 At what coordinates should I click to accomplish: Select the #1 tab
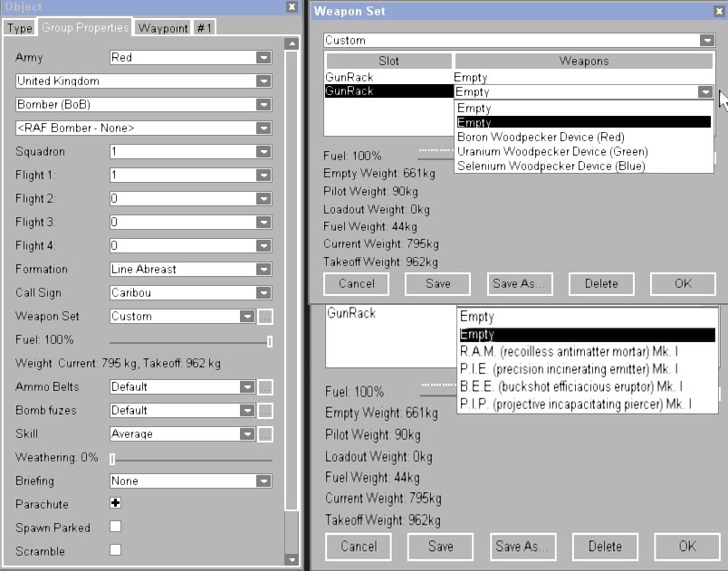[205, 28]
